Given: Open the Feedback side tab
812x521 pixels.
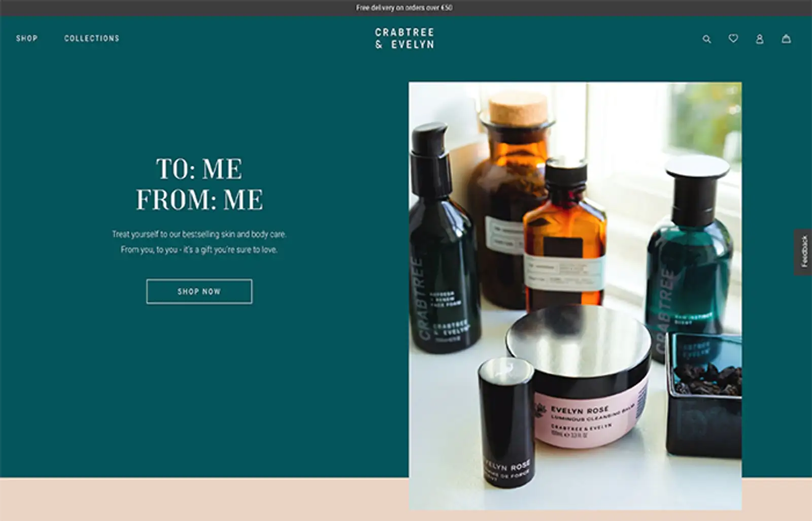Looking at the screenshot, I should point(803,252).
